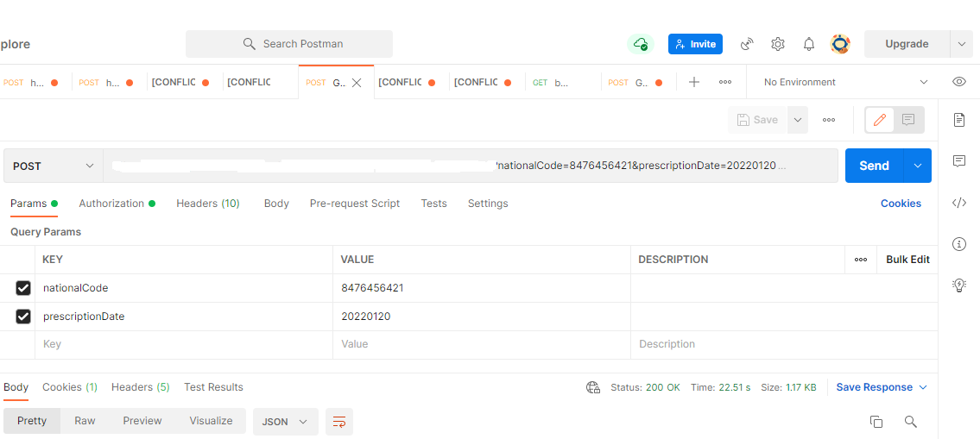Open the Pre-request Script tab
The height and width of the screenshot is (439, 980).
tap(354, 203)
